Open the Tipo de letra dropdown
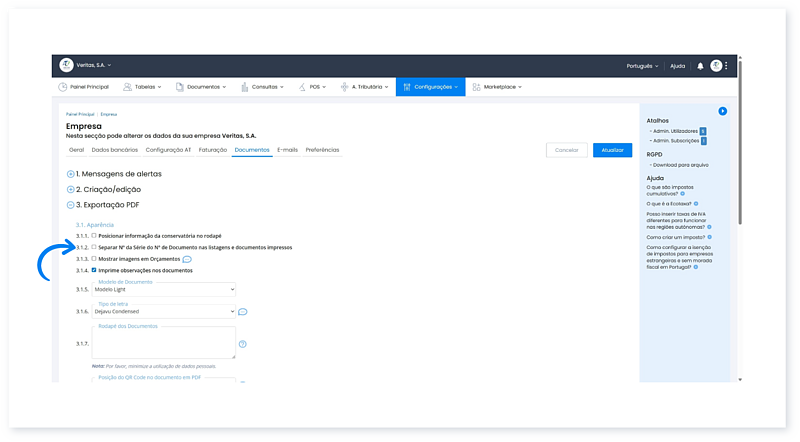 (x=164, y=311)
